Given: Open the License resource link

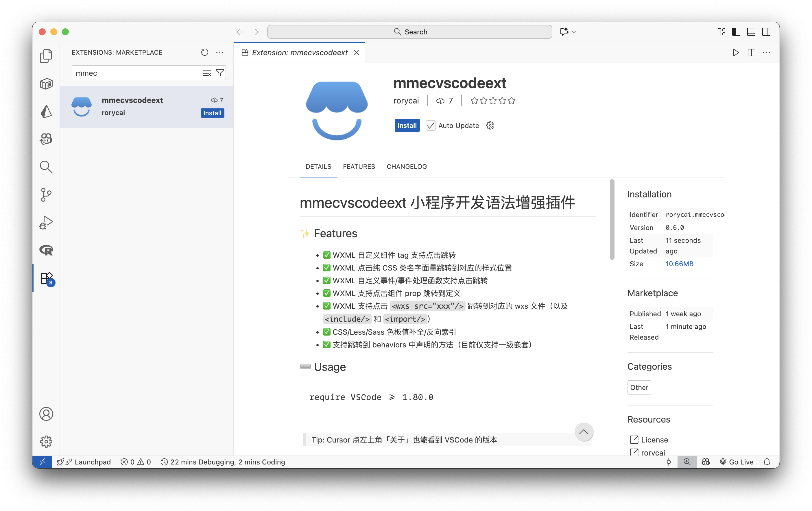Looking at the screenshot, I should [x=654, y=440].
